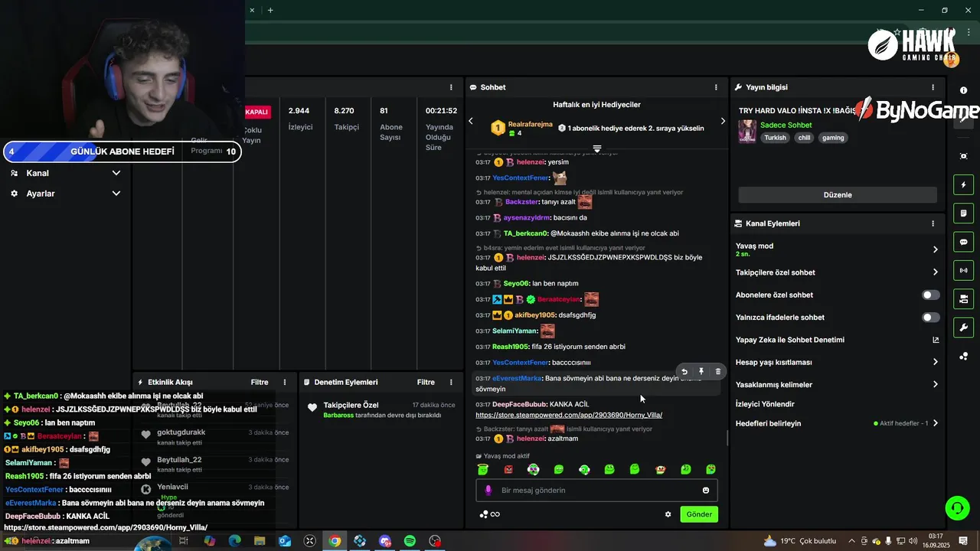Open Google Chrome from the taskbar
The image size is (980, 551).
point(335,541)
